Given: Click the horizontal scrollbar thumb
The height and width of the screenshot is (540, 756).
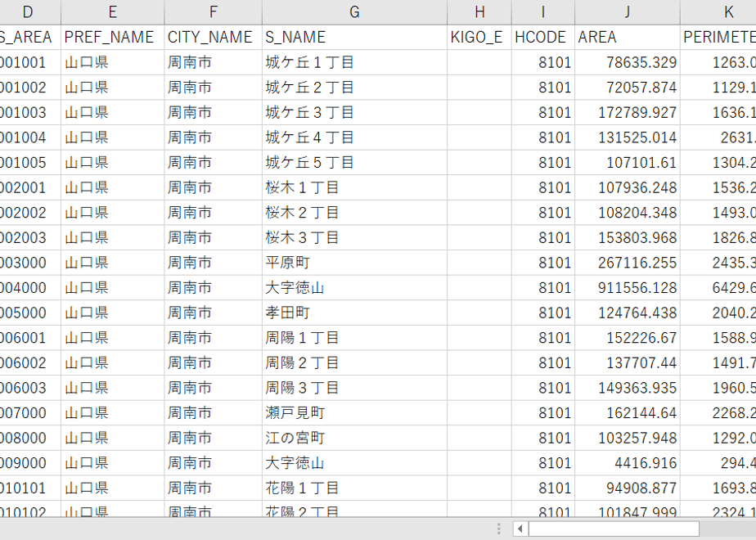Looking at the screenshot, I should point(614,529).
